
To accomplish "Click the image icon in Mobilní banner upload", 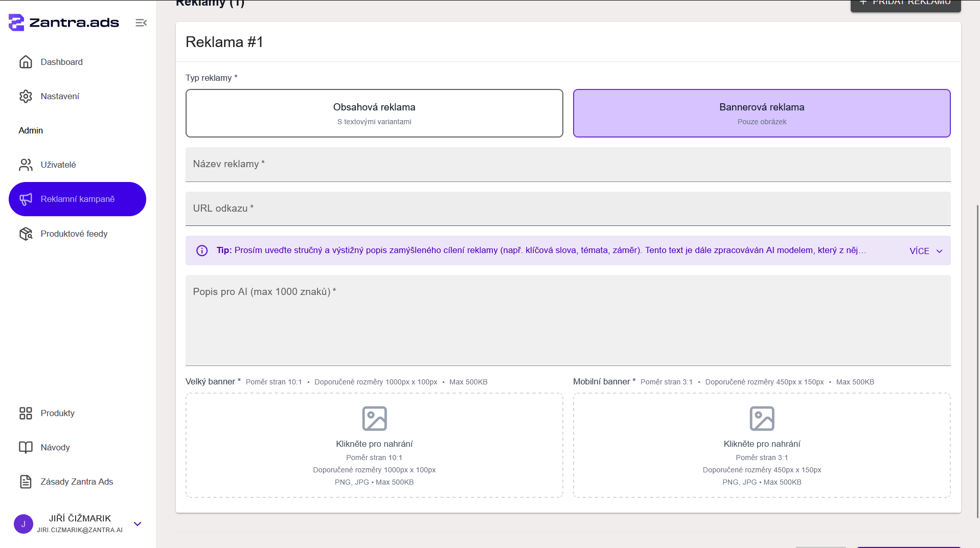I will [762, 419].
